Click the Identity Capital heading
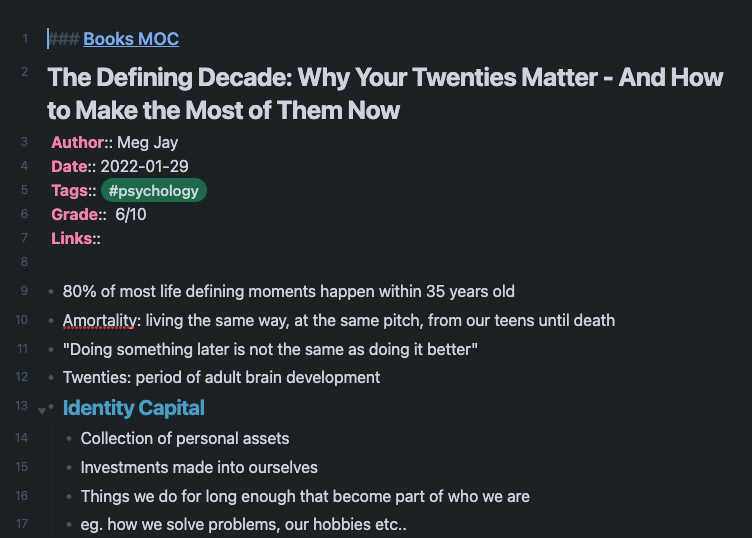The width and height of the screenshot is (752, 538). point(134,408)
